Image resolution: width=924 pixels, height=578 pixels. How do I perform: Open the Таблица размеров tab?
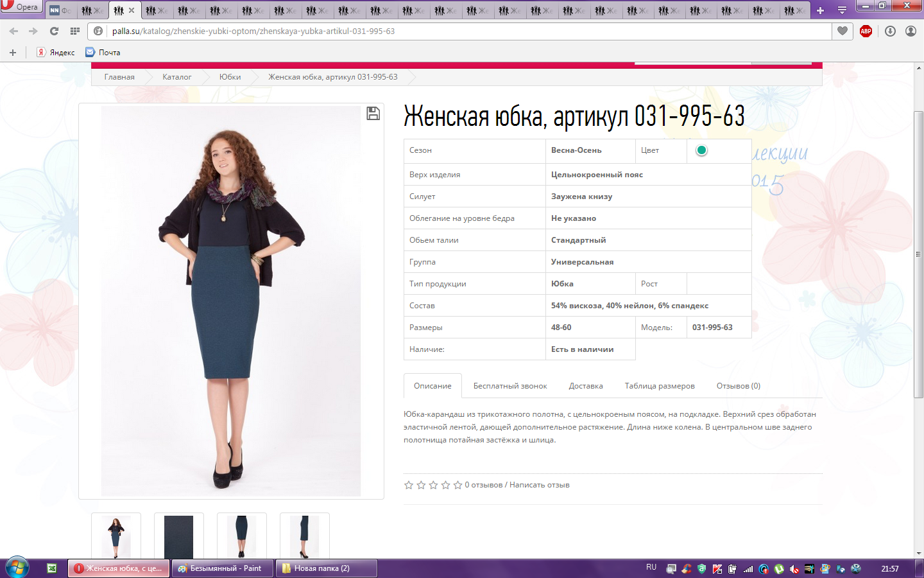(x=659, y=386)
